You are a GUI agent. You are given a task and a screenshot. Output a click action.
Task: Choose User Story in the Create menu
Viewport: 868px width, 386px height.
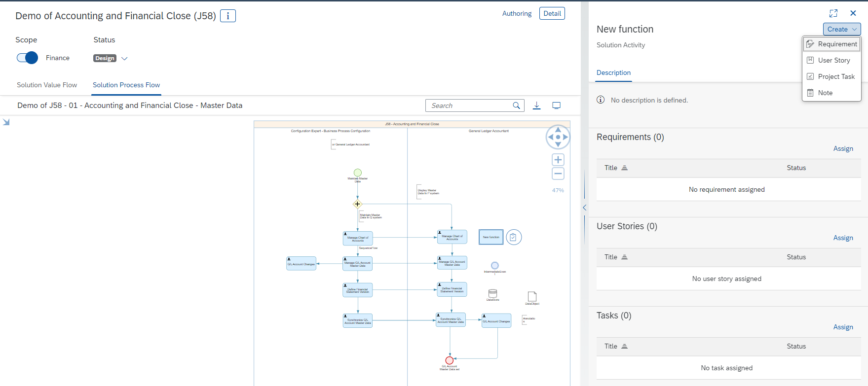click(833, 60)
